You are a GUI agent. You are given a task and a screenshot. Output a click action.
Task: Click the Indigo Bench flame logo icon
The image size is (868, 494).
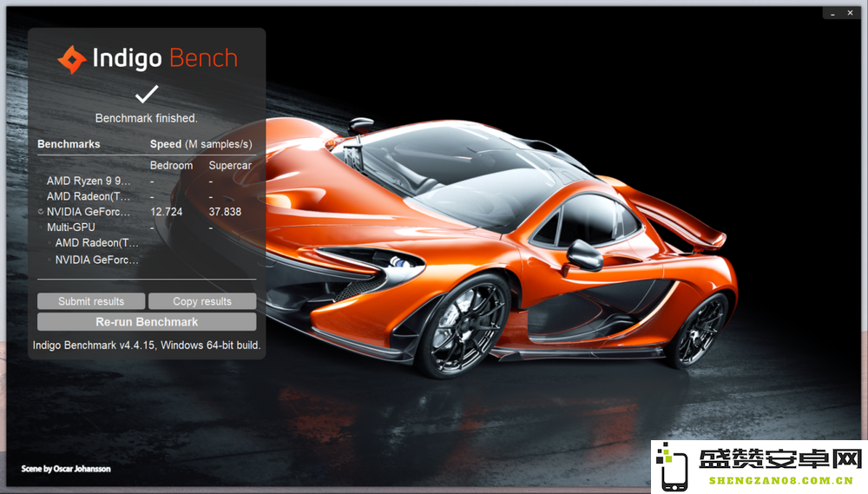72,59
